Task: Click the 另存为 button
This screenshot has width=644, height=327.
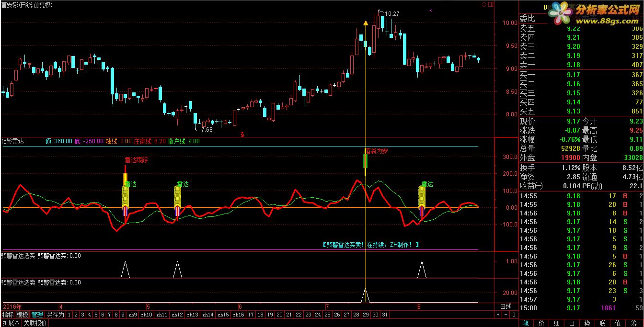Action: point(55,315)
